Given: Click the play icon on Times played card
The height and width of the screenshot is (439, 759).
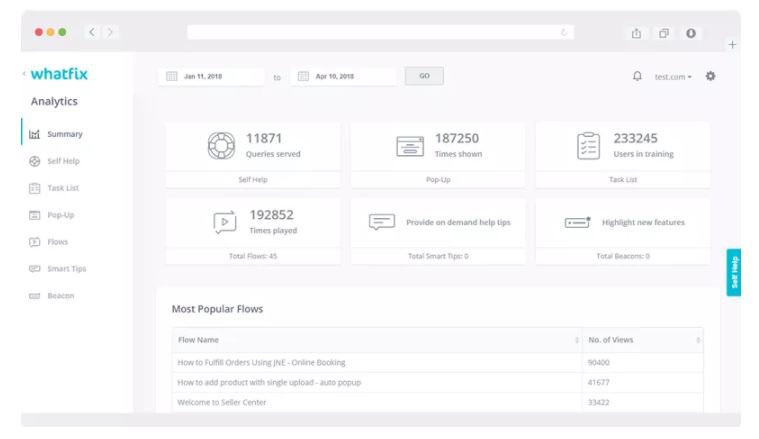Looking at the screenshot, I should pyautogui.click(x=225, y=222).
